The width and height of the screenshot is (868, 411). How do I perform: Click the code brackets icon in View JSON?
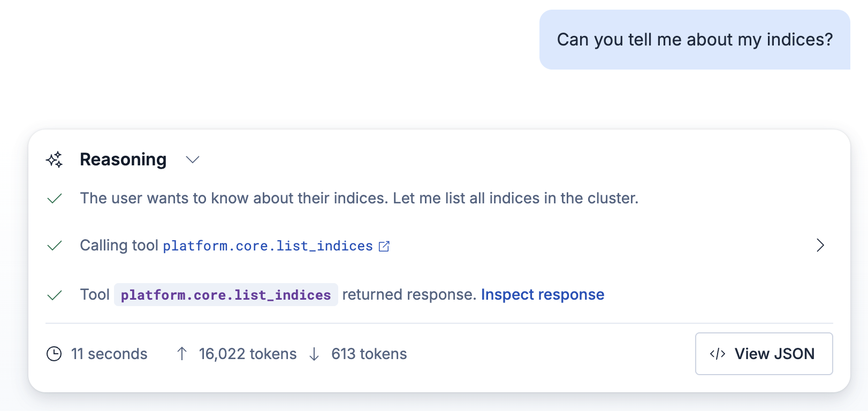point(717,354)
